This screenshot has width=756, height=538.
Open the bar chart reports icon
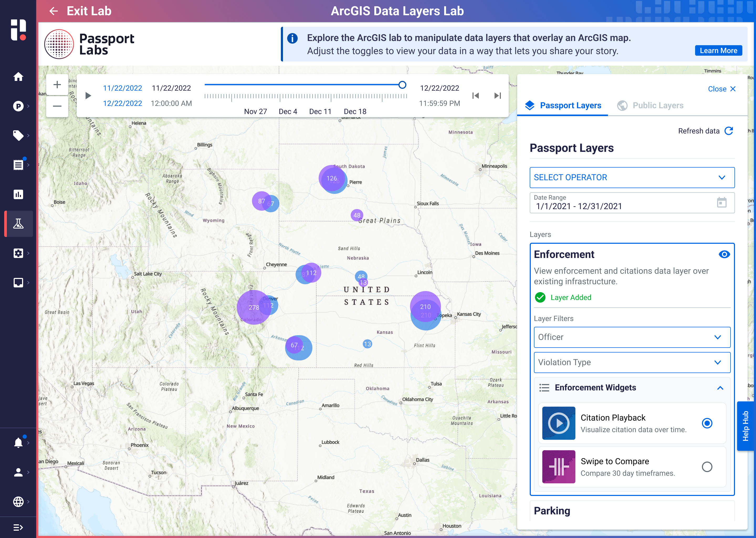coord(18,194)
